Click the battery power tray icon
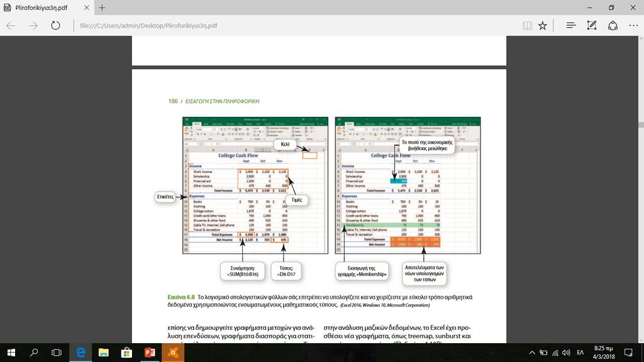The height and width of the screenshot is (362, 644). tap(543, 353)
